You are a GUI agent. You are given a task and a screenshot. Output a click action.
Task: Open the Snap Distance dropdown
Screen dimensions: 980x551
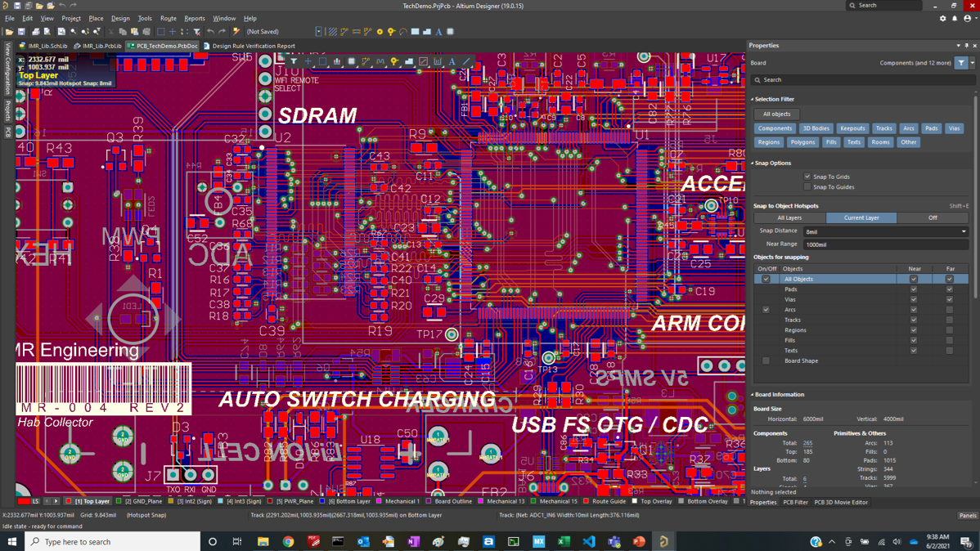(964, 232)
